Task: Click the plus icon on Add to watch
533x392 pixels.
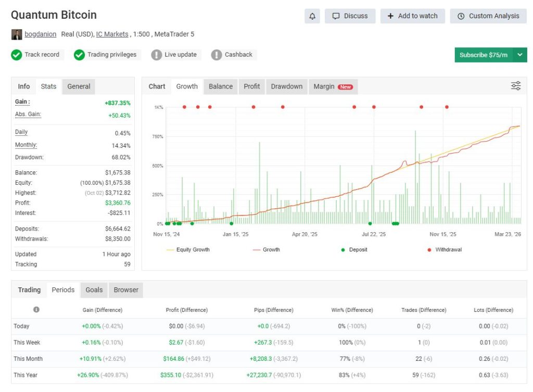Action: click(x=389, y=16)
